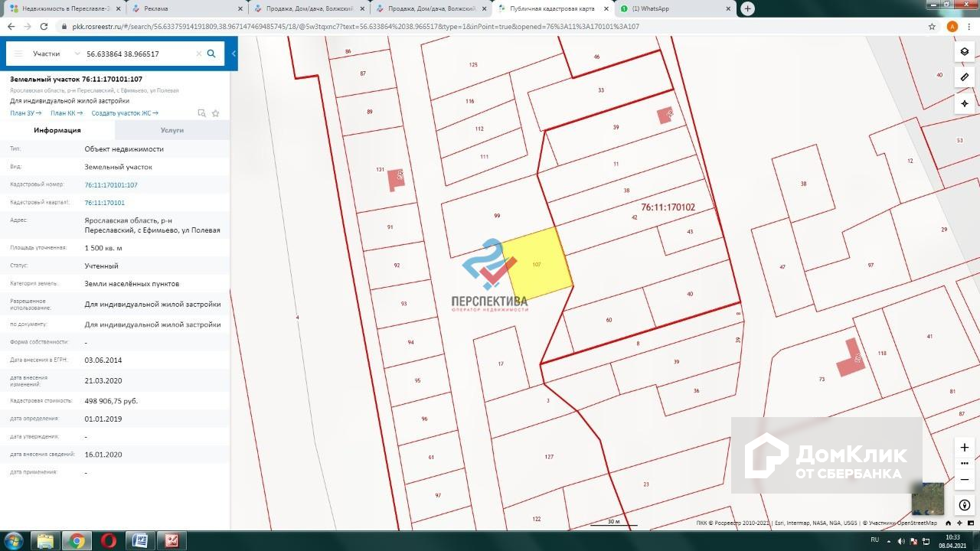Image resolution: width=980 pixels, height=551 pixels.
Task: Go back to the previous page
Action: (11, 26)
